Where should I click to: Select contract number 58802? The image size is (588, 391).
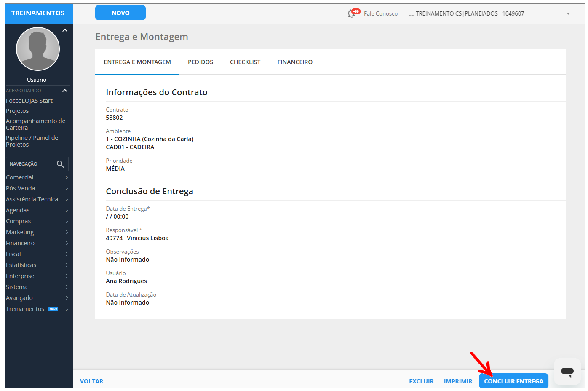[114, 118]
